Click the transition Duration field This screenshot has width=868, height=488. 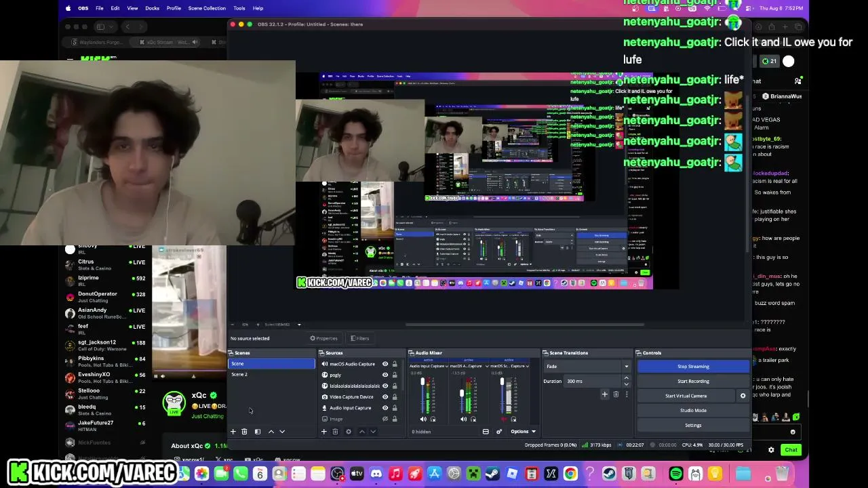click(x=593, y=381)
